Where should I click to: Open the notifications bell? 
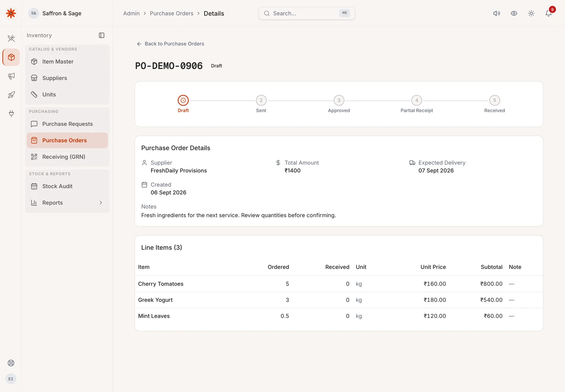pyautogui.click(x=549, y=13)
